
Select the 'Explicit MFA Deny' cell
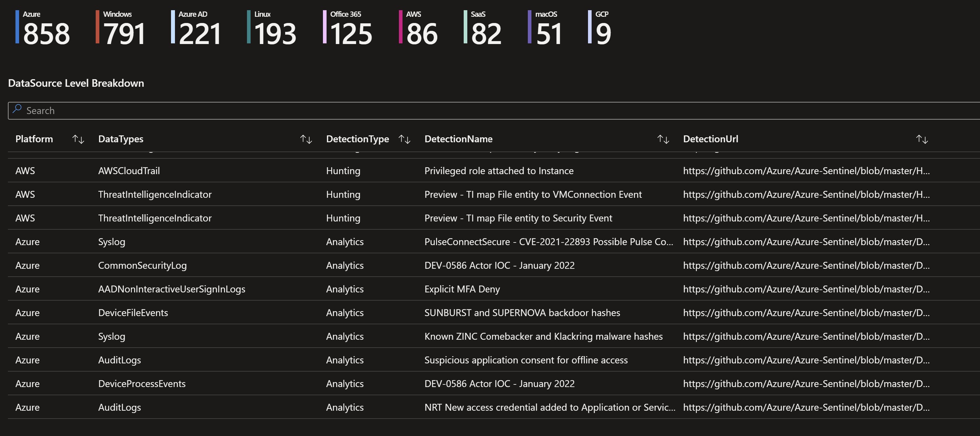pyautogui.click(x=462, y=289)
